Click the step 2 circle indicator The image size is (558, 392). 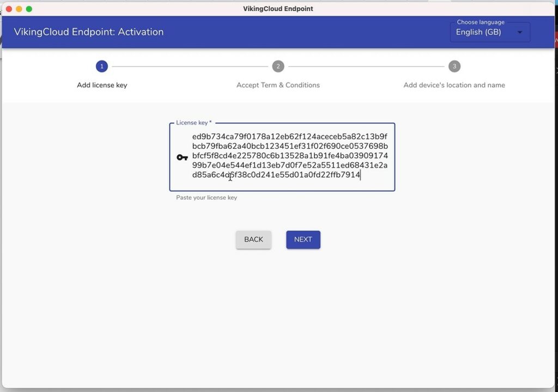pyautogui.click(x=278, y=67)
